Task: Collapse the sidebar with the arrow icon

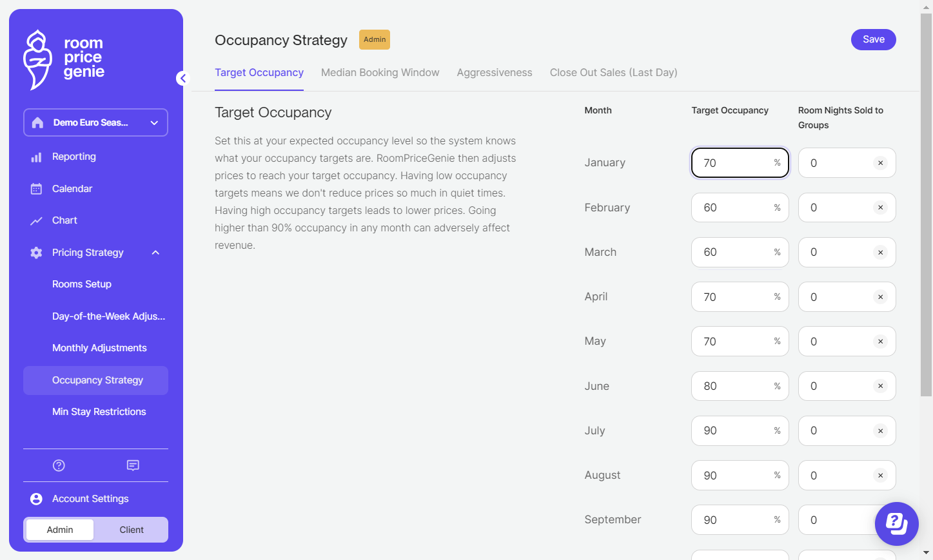Action: (183, 78)
